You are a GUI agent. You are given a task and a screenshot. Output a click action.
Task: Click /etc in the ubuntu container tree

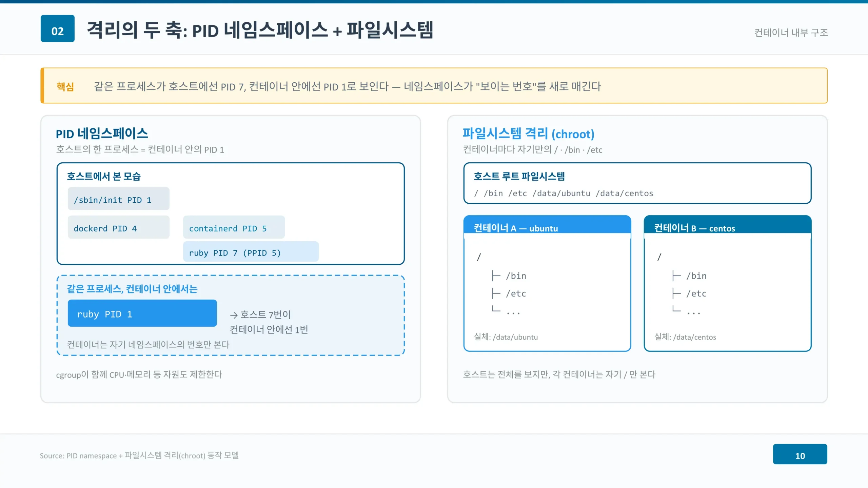(516, 293)
